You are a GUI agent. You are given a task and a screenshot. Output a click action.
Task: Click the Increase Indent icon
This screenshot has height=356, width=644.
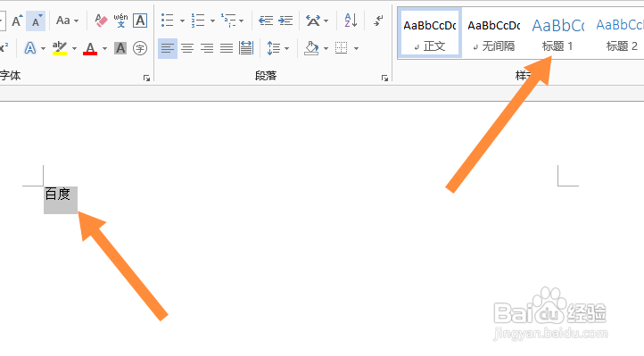[x=285, y=21]
